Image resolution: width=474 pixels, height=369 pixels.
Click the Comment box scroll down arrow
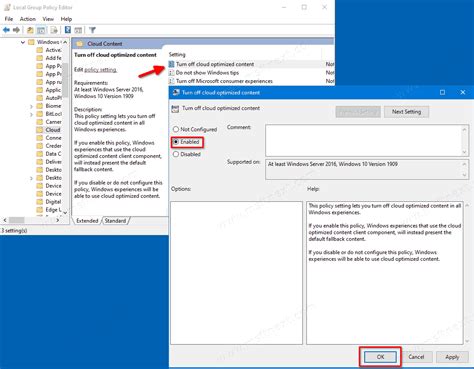pyautogui.click(x=464, y=152)
